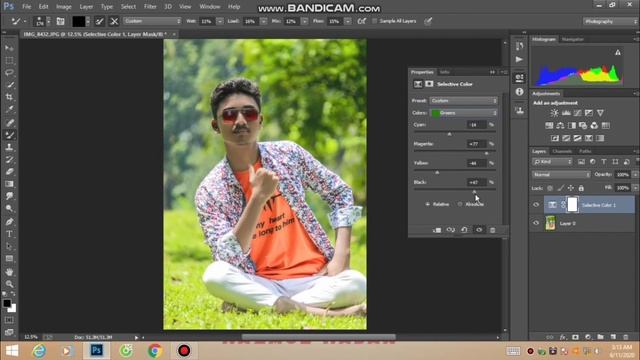The width and height of the screenshot is (640, 360).
Task: Delete adjustment layer via Properties trash icon
Action: tap(493, 230)
